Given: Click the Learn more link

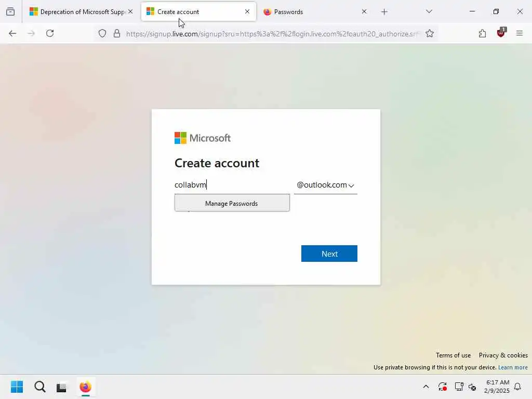Looking at the screenshot, I should tap(513, 367).
